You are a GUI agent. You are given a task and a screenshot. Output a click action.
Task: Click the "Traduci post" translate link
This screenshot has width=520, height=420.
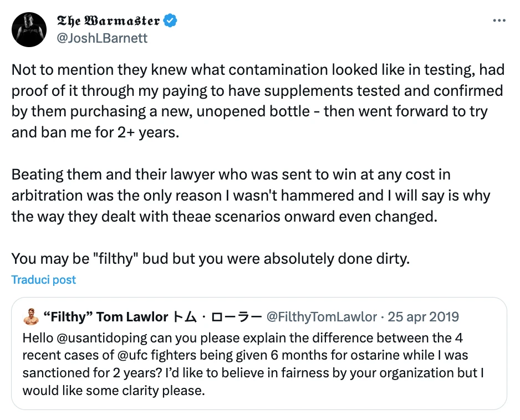44,280
